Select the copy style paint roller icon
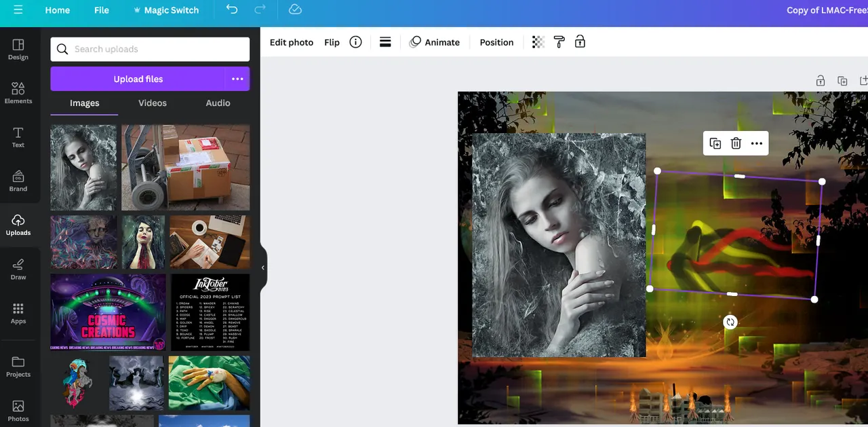Screen dimensions: 868x427 559,42
